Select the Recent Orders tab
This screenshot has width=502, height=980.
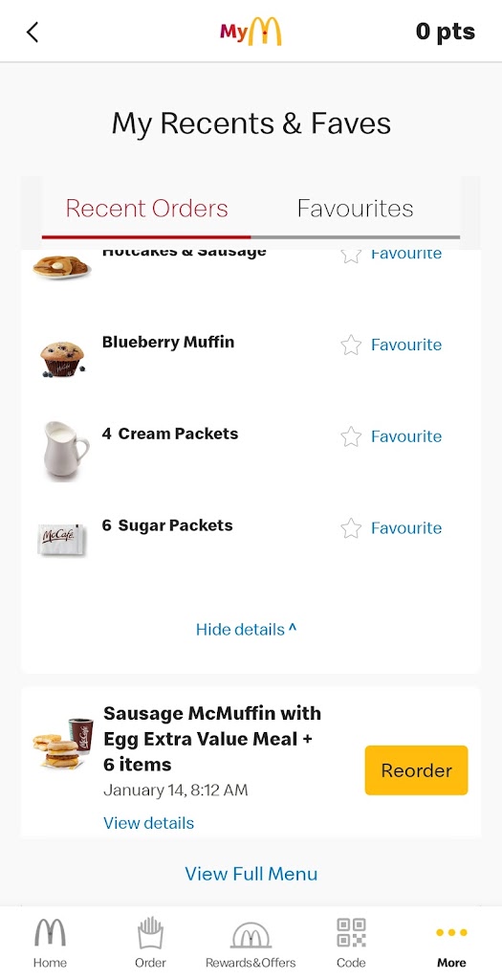point(146,208)
